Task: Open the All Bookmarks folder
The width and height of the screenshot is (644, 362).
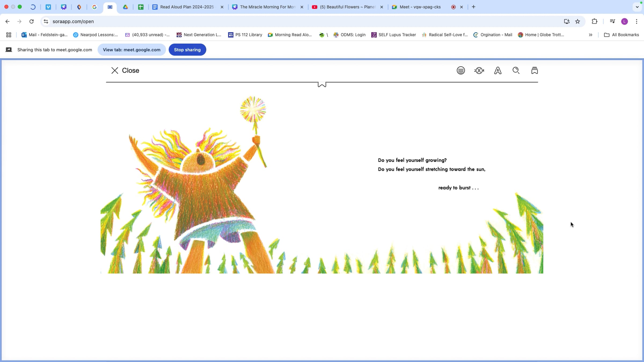Action: [621, 35]
